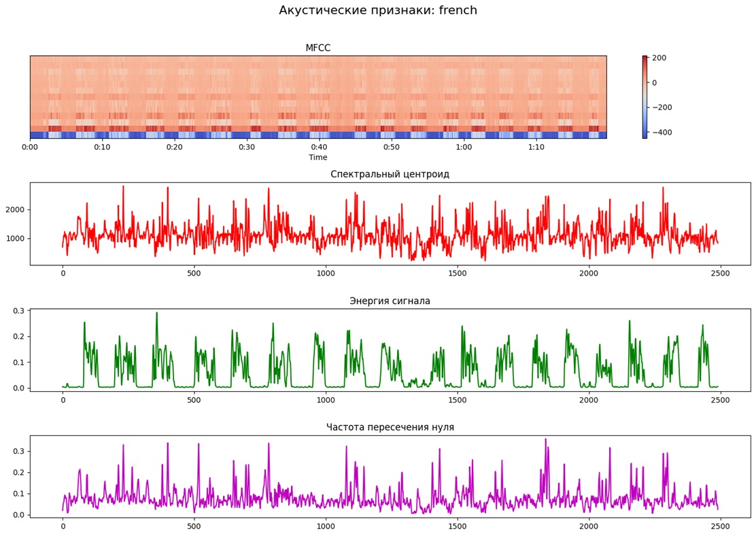Click the 1000 x-axis tick under the energy plot
The image size is (756, 536).
tap(326, 399)
